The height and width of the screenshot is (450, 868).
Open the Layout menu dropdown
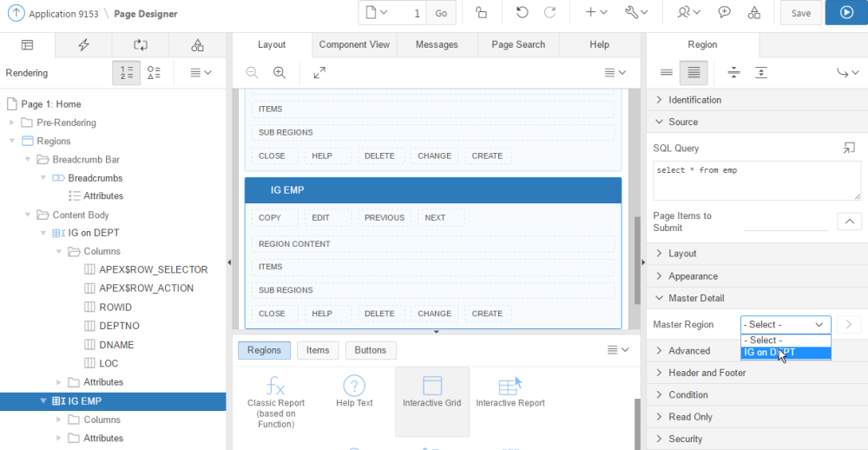[615, 73]
